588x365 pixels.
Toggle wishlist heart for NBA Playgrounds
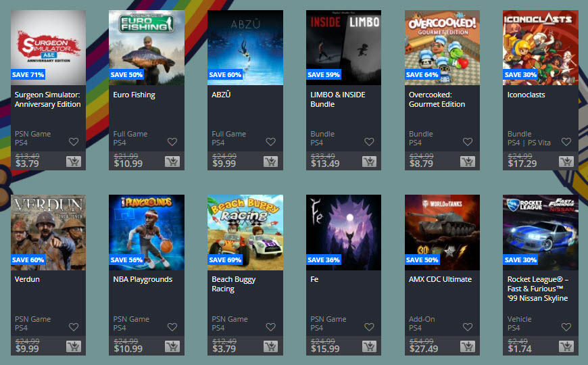coord(172,327)
